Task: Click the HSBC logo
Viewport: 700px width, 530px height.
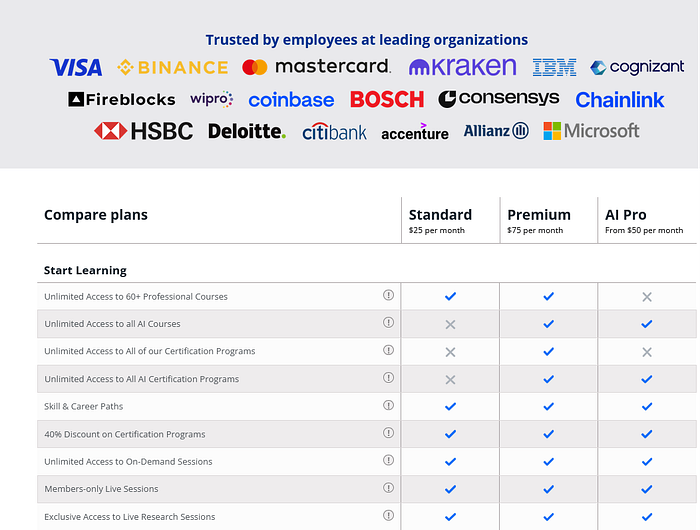Action: point(144,131)
